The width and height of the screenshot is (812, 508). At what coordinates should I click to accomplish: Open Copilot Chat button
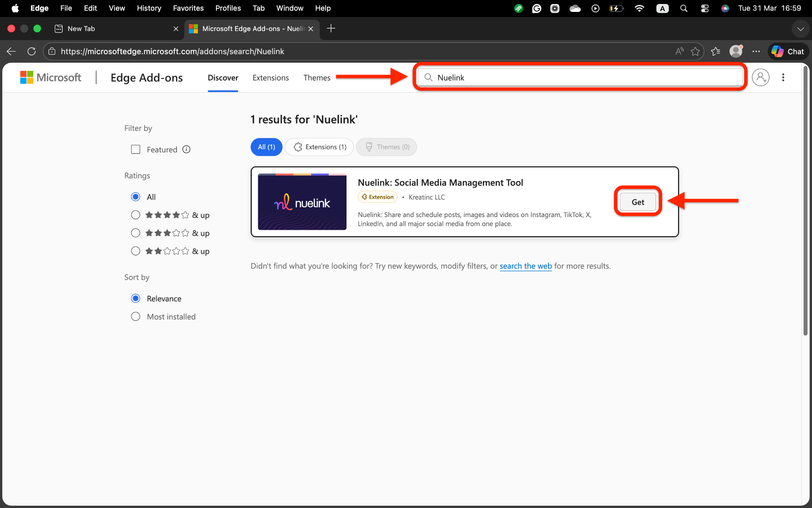click(x=788, y=52)
